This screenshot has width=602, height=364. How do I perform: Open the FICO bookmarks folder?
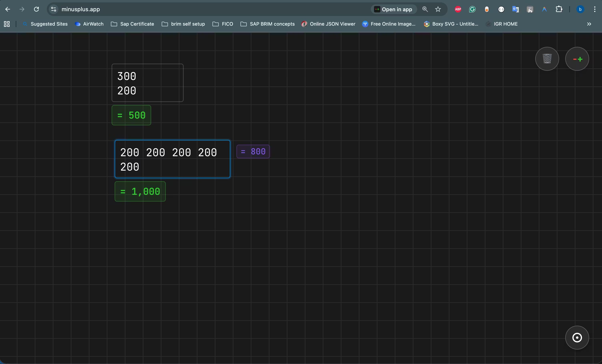[x=223, y=24]
